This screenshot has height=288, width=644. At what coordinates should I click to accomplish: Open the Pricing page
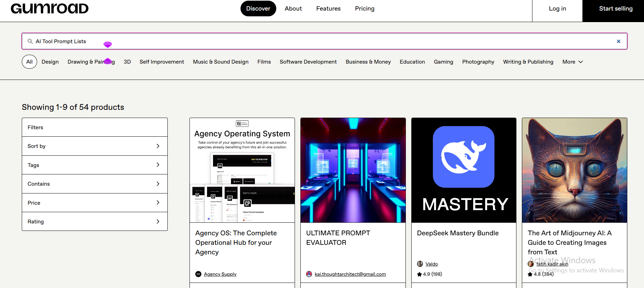click(365, 9)
